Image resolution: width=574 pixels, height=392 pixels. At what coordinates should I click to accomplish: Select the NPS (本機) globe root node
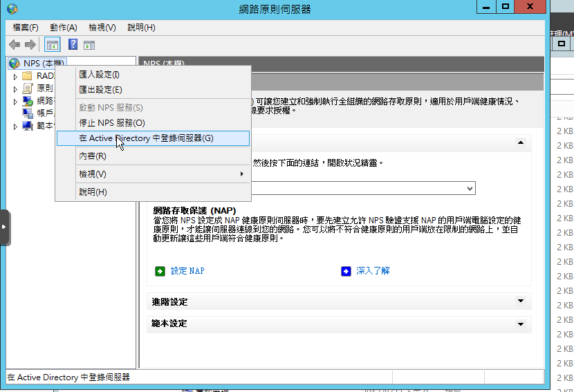point(15,64)
